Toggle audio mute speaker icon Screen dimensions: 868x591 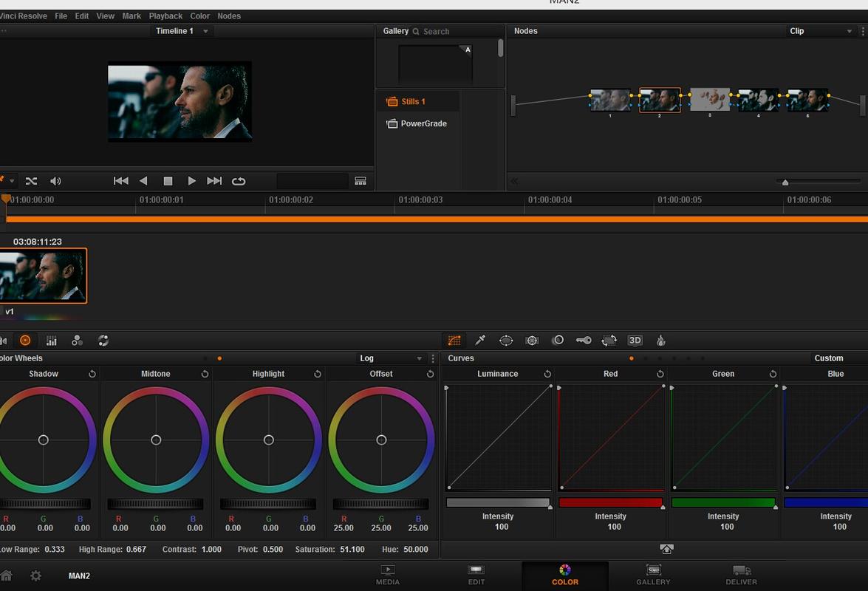pos(55,181)
